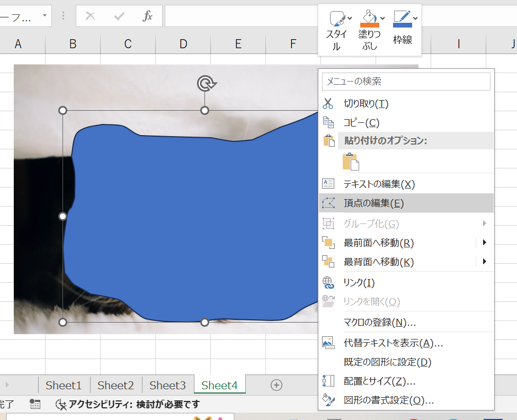Click the formula bar input field
Viewport: 517px width, 420px height.
tap(242, 16)
